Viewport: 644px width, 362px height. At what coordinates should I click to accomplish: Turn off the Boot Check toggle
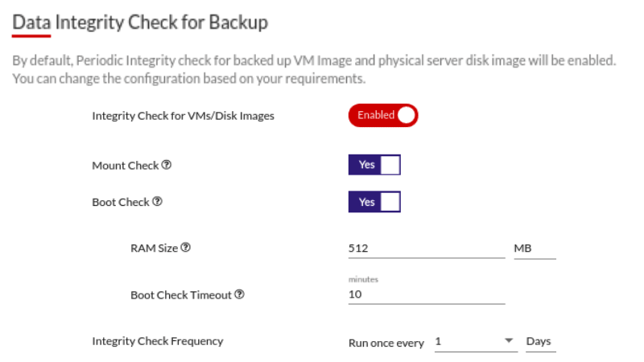(x=374, y=202)
